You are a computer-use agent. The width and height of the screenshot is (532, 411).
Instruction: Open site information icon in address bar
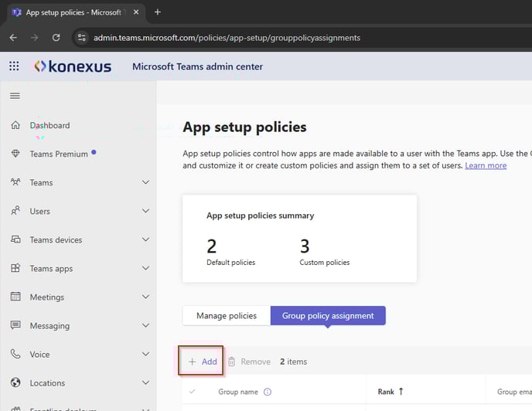(x=81, y=38)
